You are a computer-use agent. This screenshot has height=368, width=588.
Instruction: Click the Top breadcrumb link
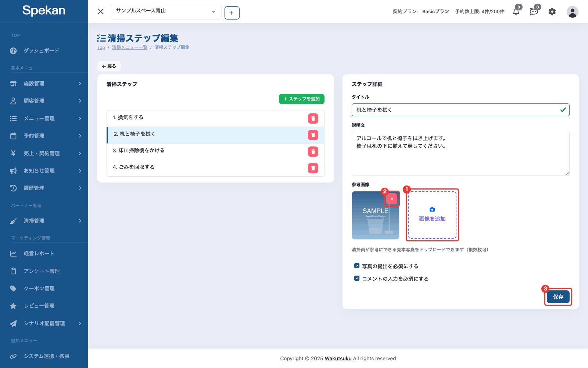101,47
